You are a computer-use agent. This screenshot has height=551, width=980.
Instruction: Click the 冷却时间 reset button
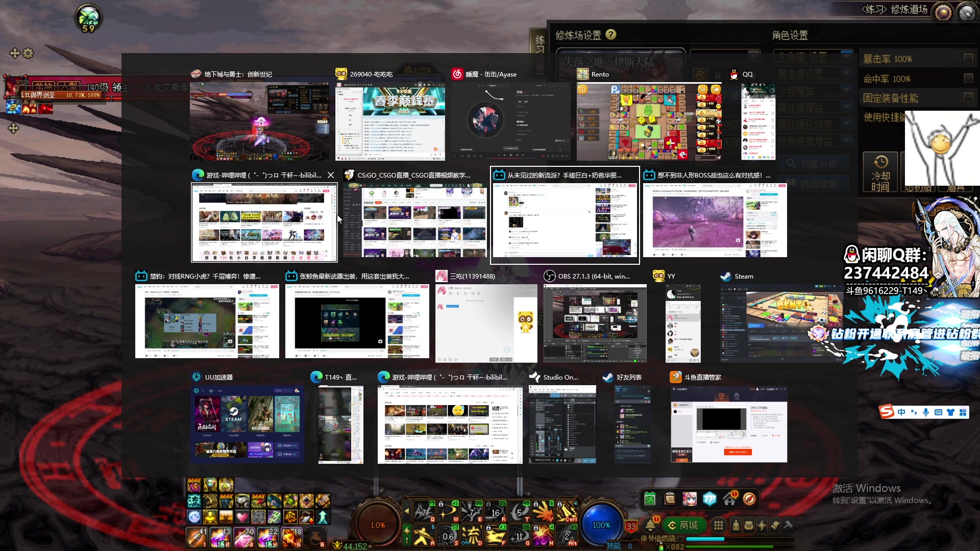(880, 173)
